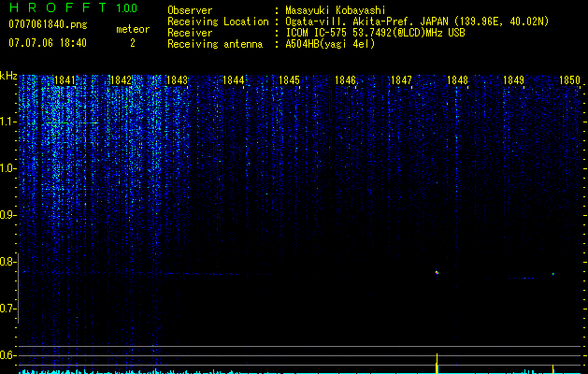Click the Receiving antenna label
Image resolution: width=588 pixels, height=374 pixels.
tap(215, 44)
